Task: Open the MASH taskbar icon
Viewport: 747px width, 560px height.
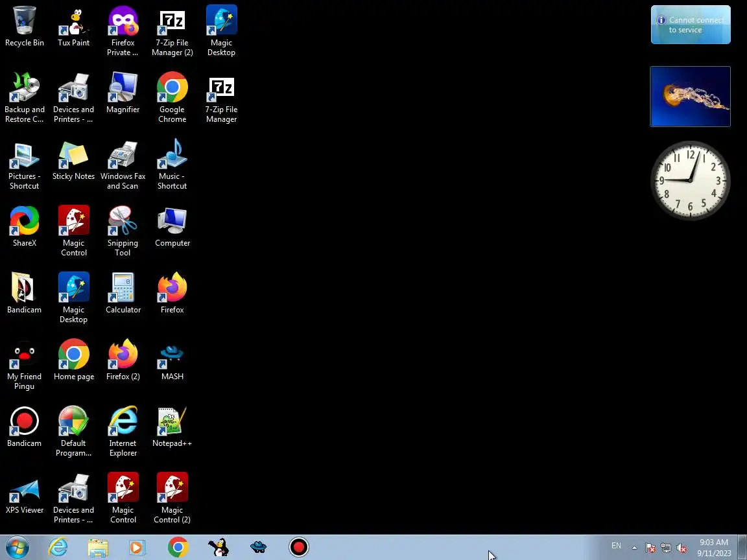Action: [259, 547]
